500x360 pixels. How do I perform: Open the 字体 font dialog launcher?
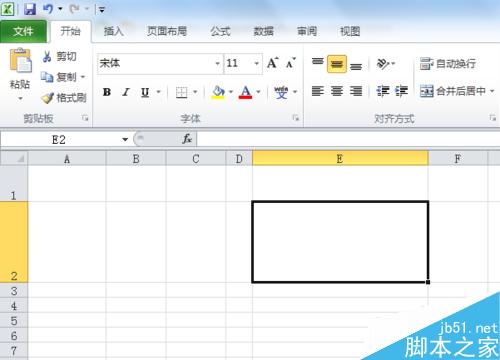[x=296, y=118]
